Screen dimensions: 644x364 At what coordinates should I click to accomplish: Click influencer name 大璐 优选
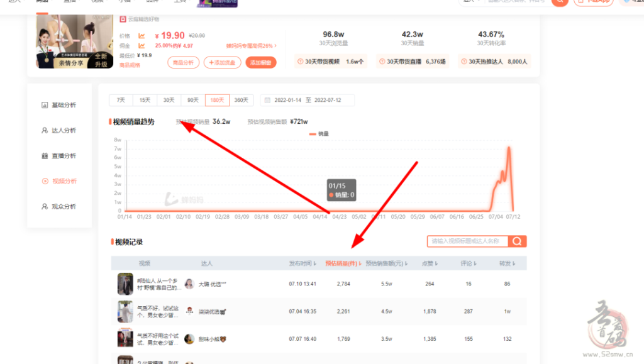pyautogui.click(x=213, y=284)
